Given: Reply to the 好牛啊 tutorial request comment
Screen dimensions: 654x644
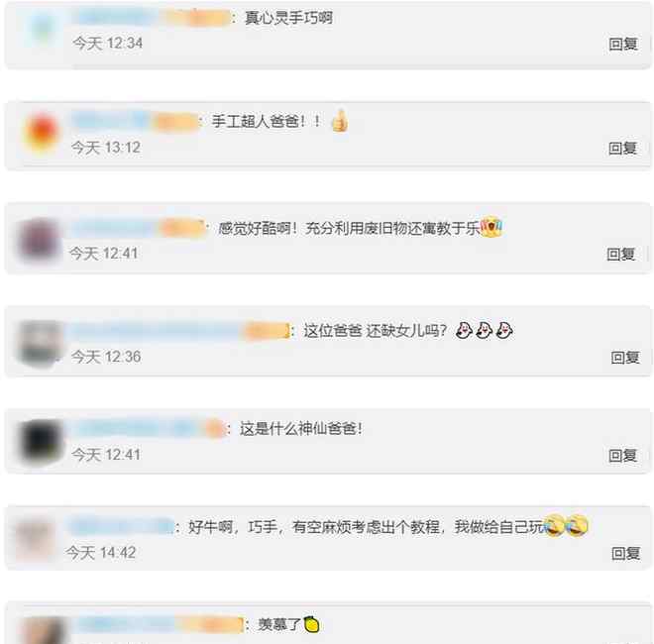Looking at the screenshot, I should point(625,554).
